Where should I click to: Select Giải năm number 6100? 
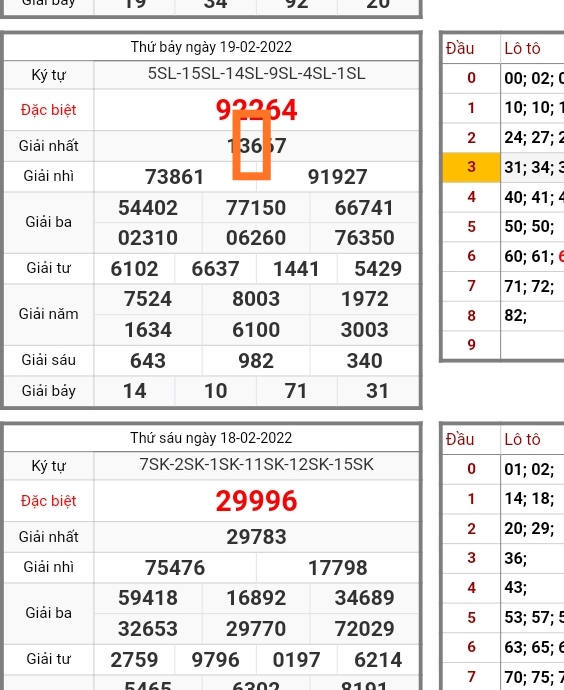256,330
